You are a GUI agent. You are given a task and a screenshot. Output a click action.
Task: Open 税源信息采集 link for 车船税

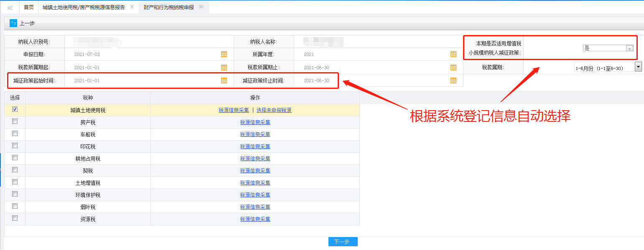click(255, 135)
